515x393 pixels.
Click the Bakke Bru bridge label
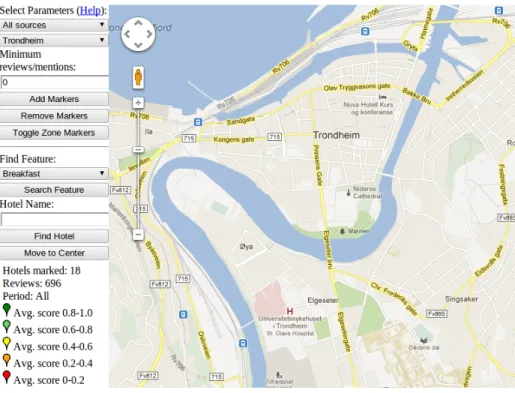[417, 95]
